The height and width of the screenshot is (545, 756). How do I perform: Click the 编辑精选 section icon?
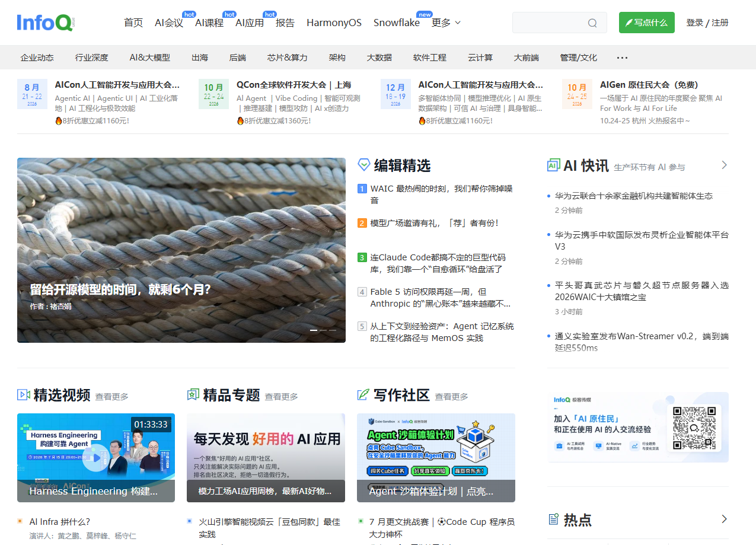click(364, 165)
